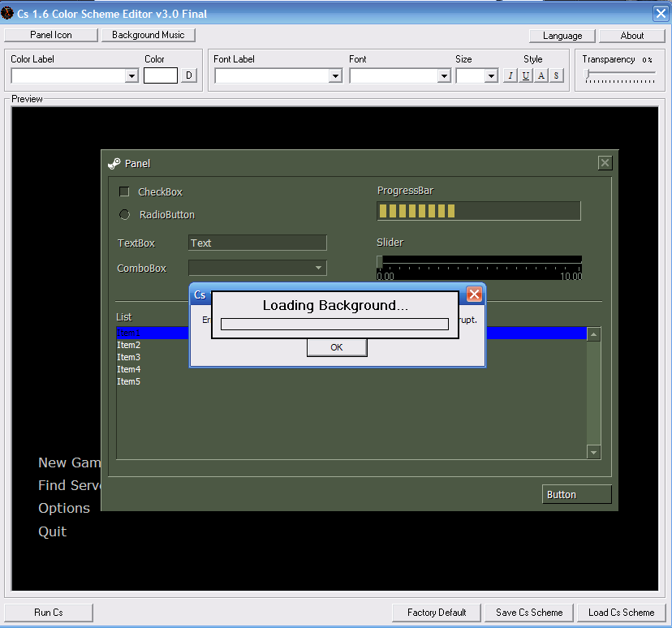The image size is (672, 628).
Task: Open the Font Label dropdown
Action: 335,75
